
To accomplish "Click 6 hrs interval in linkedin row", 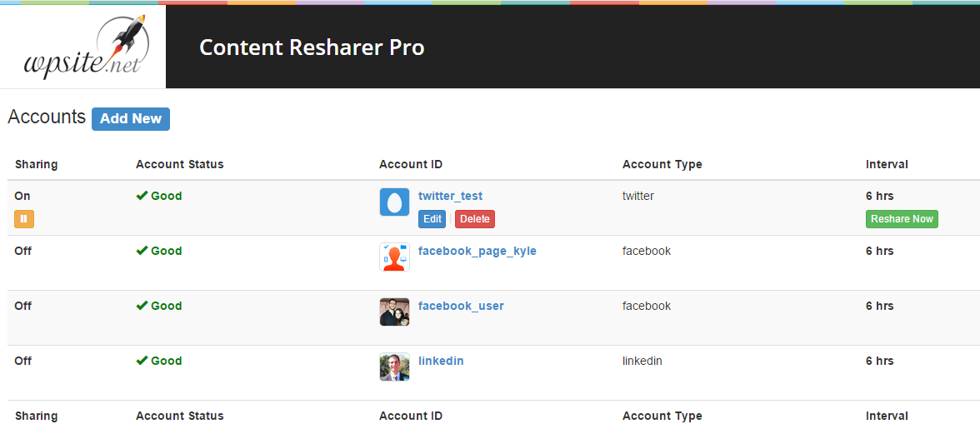I will 879,361.
